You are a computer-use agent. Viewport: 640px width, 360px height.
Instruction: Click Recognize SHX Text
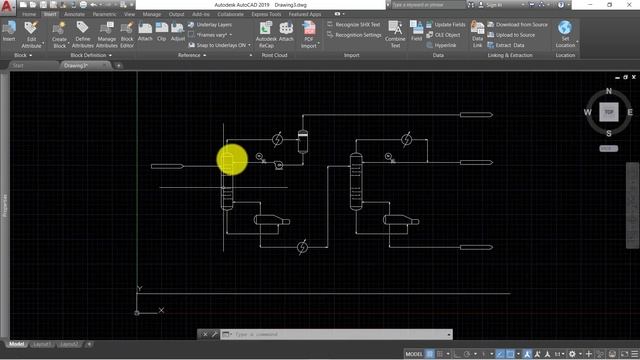(x=353, y=24)
